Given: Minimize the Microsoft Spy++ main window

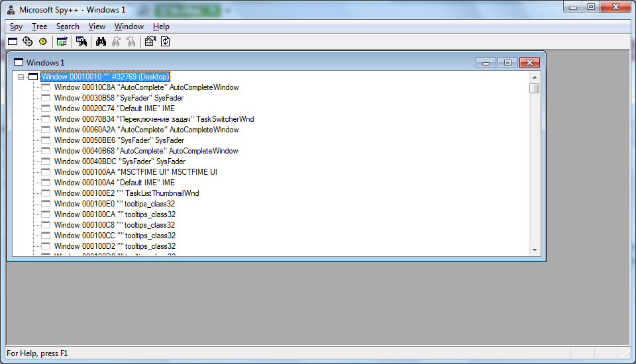Looking at the screenshot, I should (572, 7).
